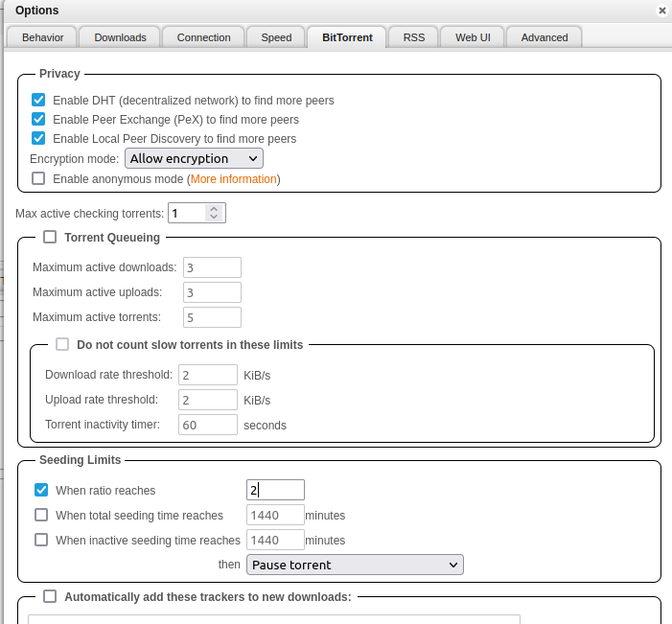Image resolution: width=672 pixels, height=624 pixels.
Task: Uncheck Enable Local Peer Discovery
Action: point(39,138)
